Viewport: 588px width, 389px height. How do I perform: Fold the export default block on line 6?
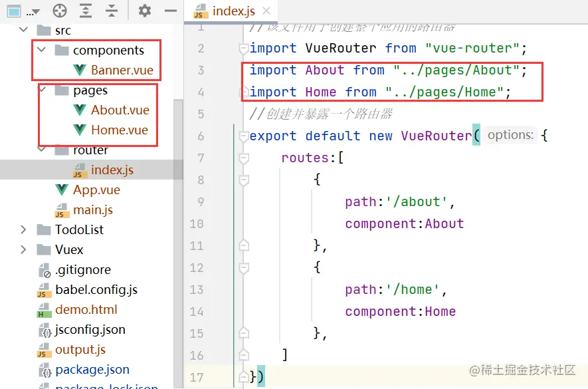244,136
